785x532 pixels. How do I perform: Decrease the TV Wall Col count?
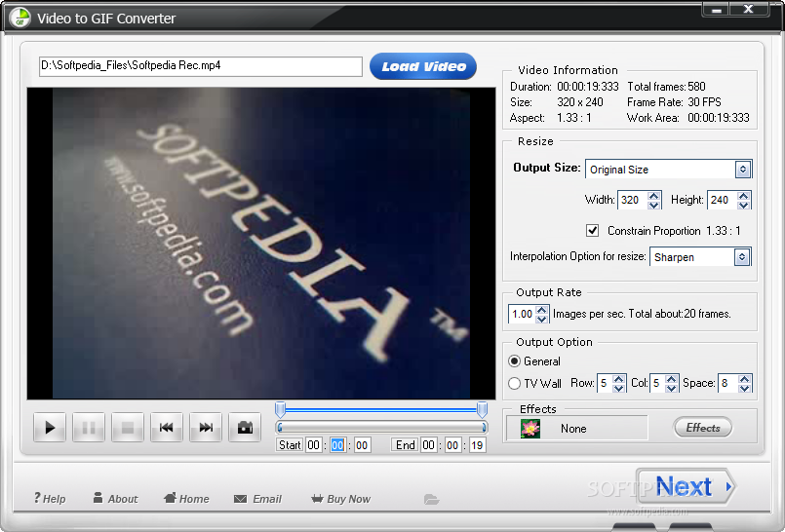[671, 388]
